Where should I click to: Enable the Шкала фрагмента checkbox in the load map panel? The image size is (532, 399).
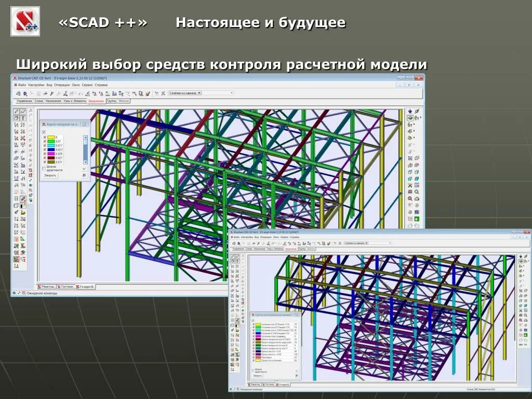tap(44, 168)
